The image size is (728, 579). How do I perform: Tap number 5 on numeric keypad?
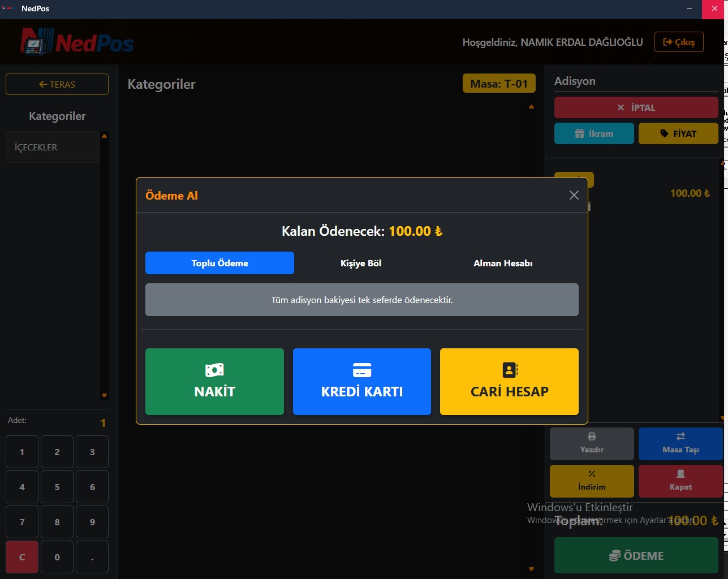coord(57,487)
